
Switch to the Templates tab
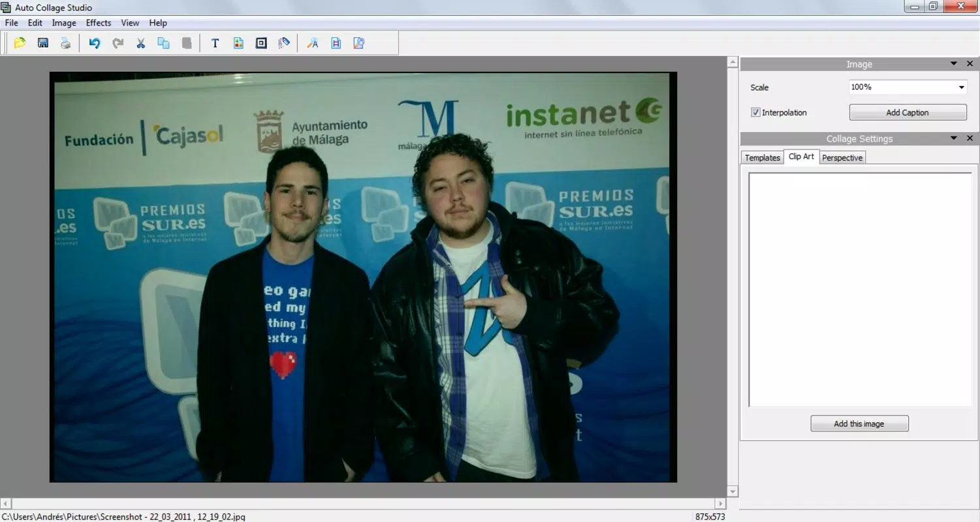763,158
